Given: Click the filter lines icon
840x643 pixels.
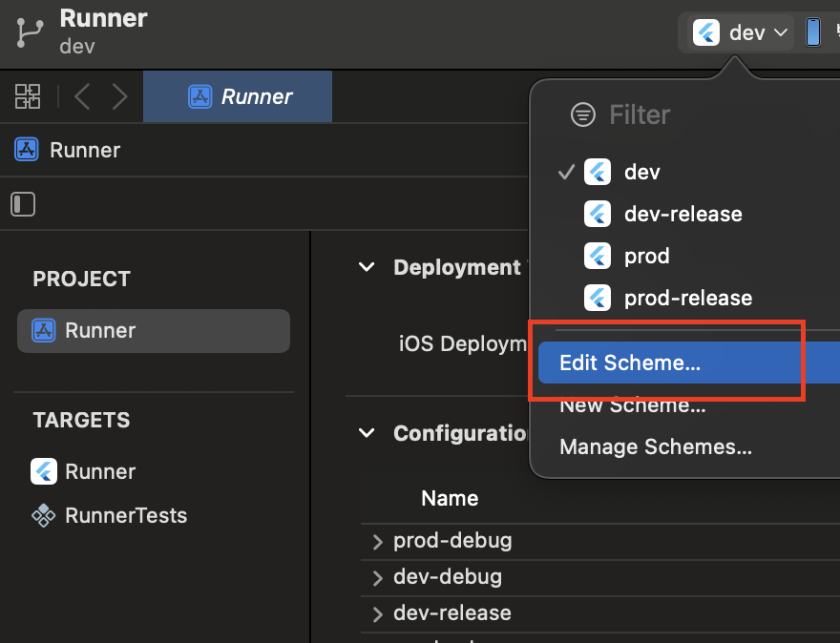Looking at the screenshot, I should coord(583,114).
